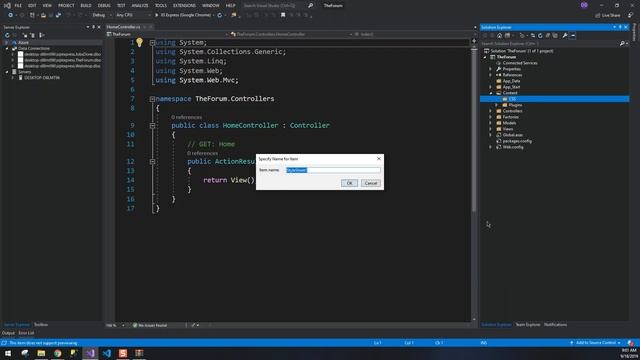Close the Specify Name for Item dialog
The width and height of the screenshot is (640, 360).
point(378,158)
